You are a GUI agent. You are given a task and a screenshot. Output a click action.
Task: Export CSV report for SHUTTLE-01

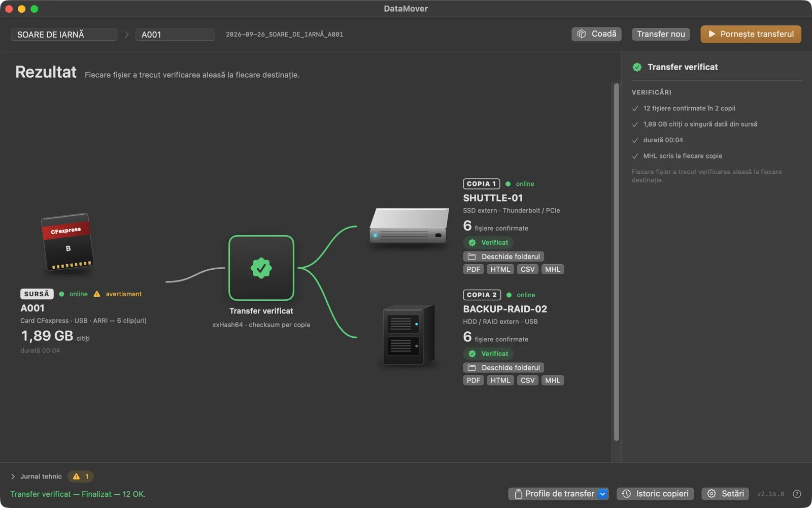pos(528,269)
